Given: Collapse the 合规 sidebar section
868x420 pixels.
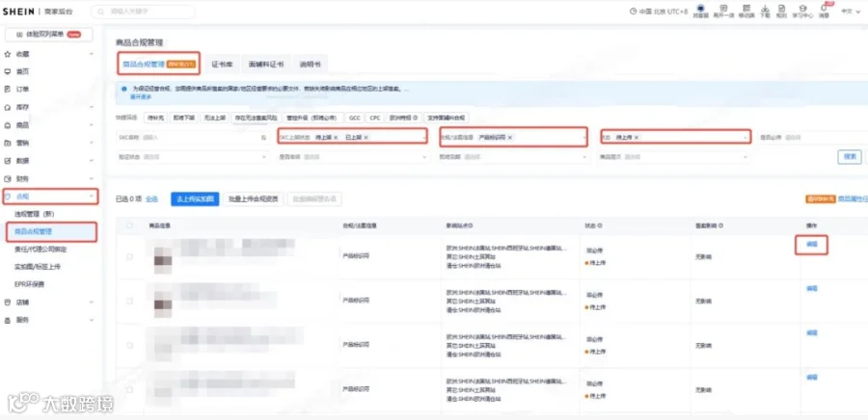Looking at the screenshot, I should [x=92, y=197].
